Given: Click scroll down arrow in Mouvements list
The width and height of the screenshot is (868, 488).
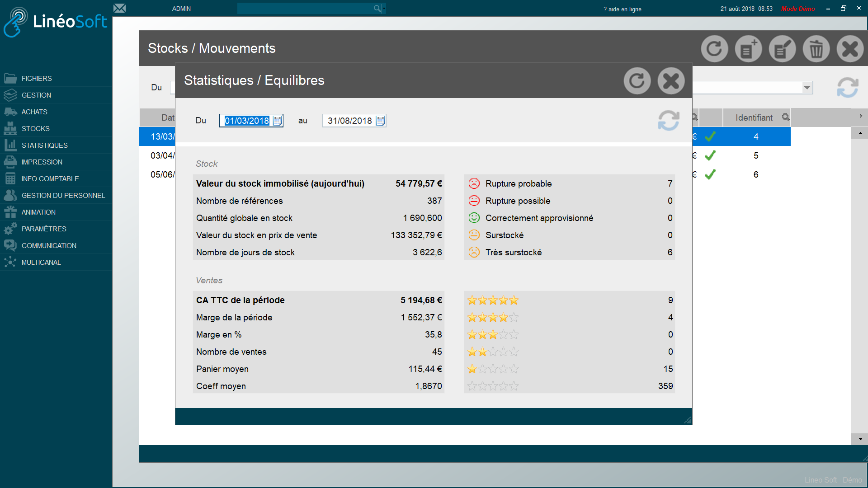Looking at the screenshot, I should tap(860, 439).
